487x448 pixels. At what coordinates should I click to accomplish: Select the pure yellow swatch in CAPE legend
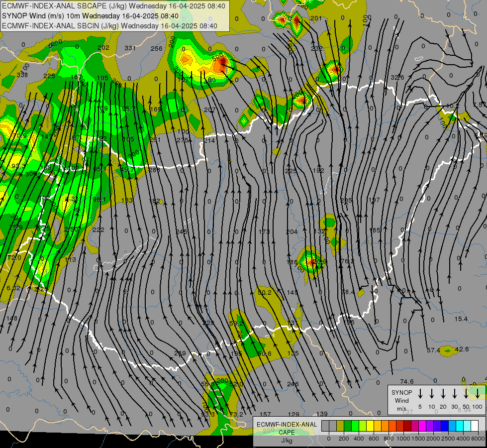370,426
